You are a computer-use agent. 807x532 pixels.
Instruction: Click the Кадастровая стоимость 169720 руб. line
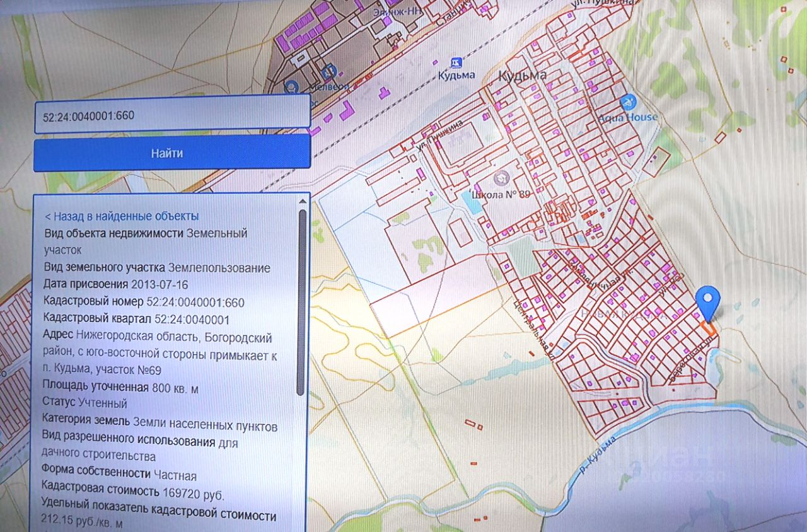[x=132, y=492]
